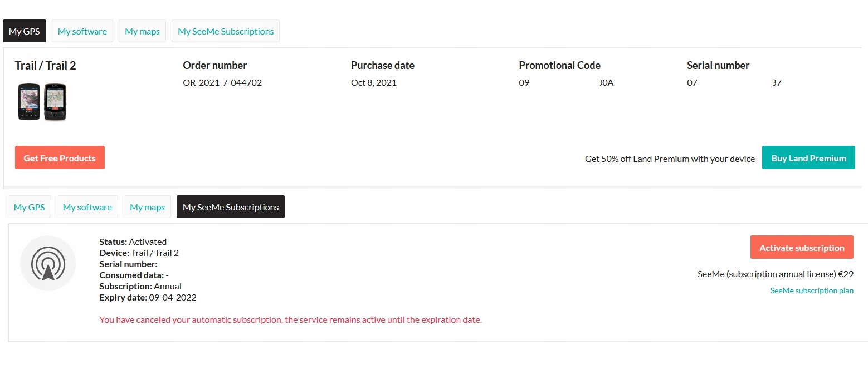The image size is (868, 389).
Task: Open the SeeMe subscription plan link
Action: [x=812, y=290]
